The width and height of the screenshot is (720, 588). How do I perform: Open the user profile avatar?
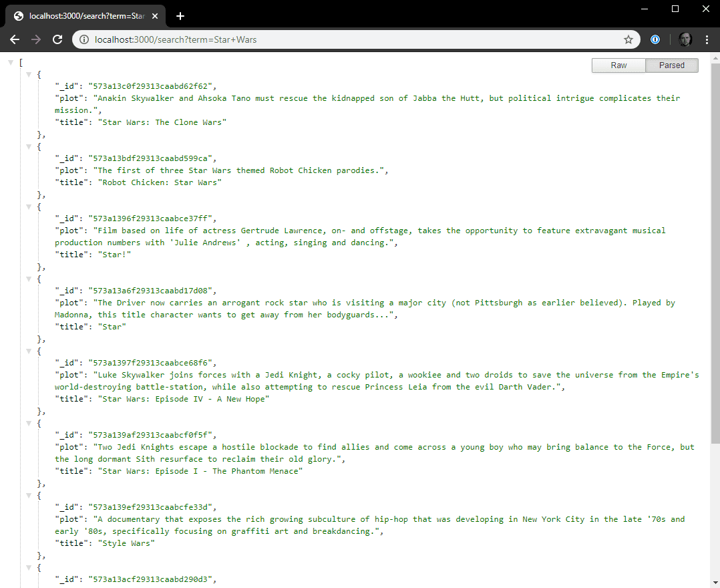point(685,39)
